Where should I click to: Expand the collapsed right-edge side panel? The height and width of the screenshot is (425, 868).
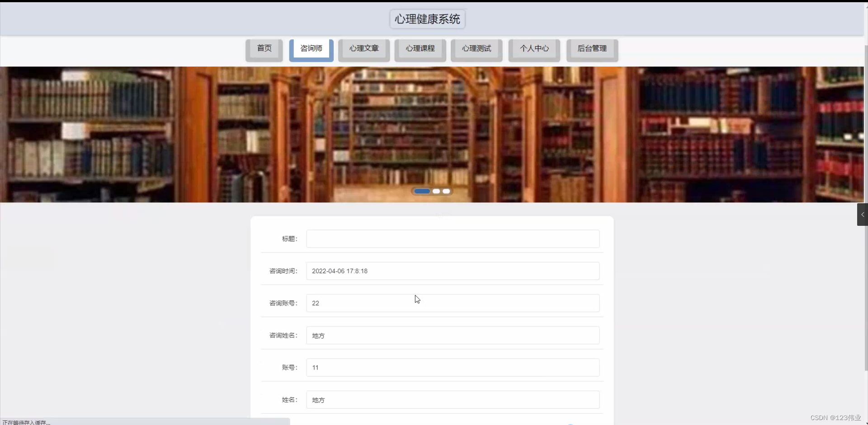click(863, 215)
